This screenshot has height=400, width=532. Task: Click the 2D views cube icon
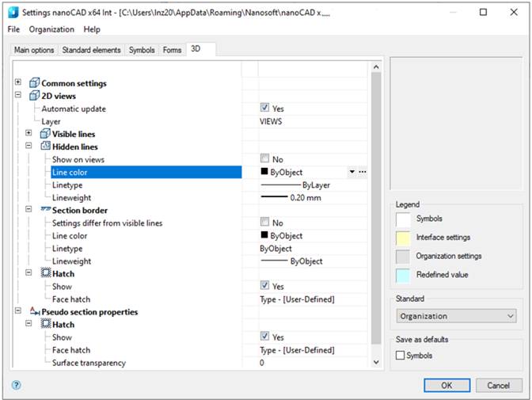[x=33, y=96]
